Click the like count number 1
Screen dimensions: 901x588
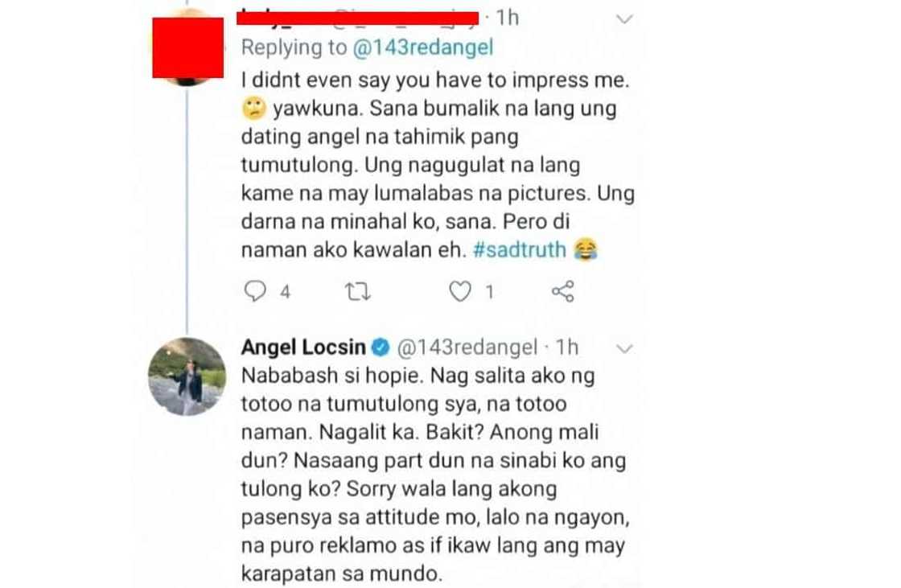coord(488,292)
